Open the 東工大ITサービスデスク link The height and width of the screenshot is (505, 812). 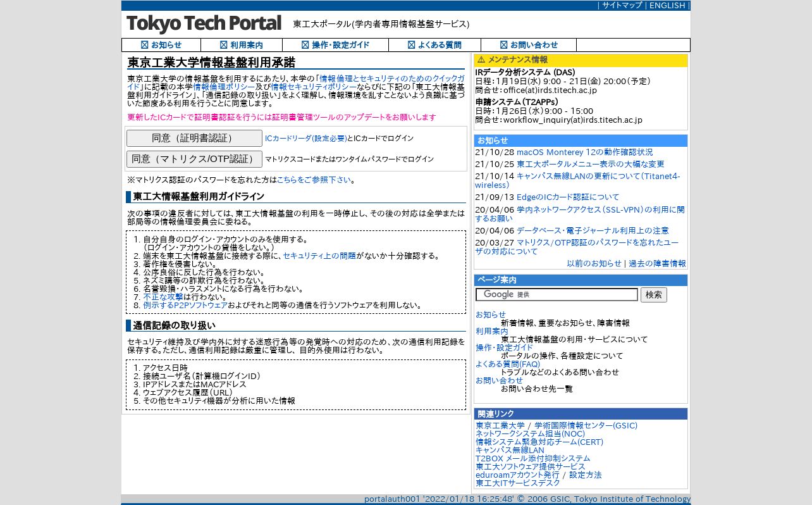517,483
